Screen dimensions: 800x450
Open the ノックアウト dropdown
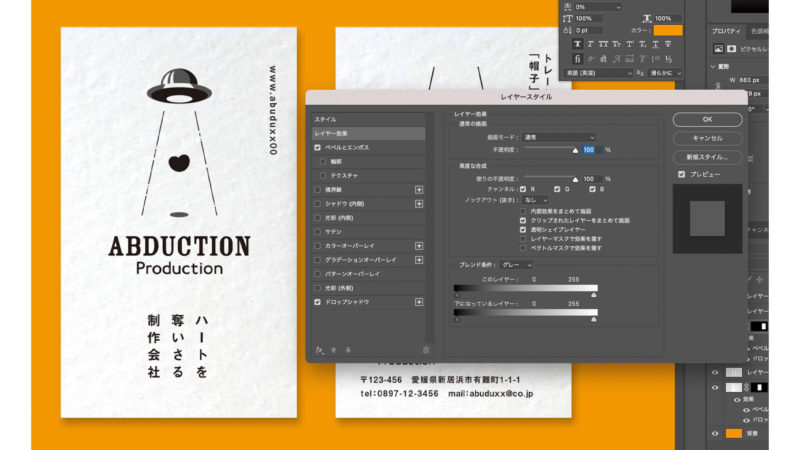tap(535, 200)
